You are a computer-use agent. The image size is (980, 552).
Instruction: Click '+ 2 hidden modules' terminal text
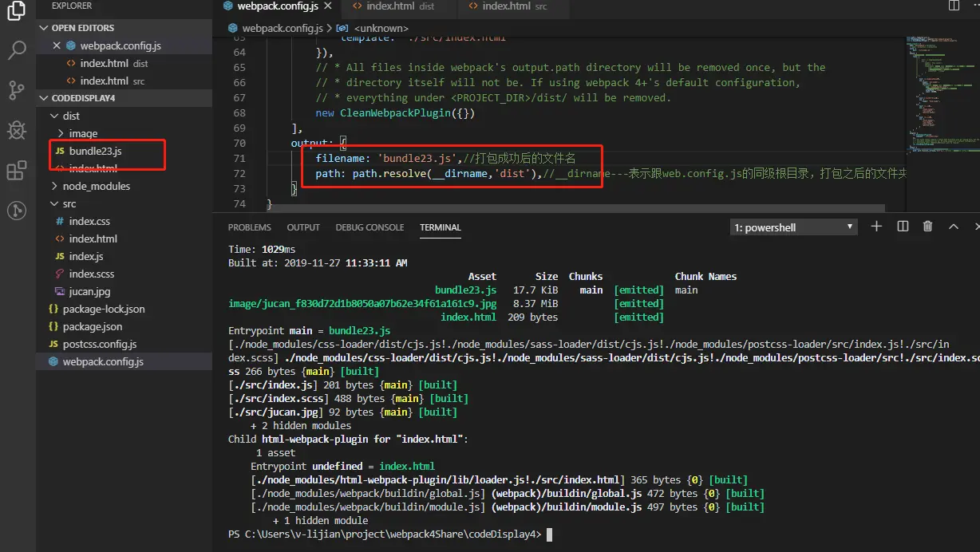coord(301,425)
